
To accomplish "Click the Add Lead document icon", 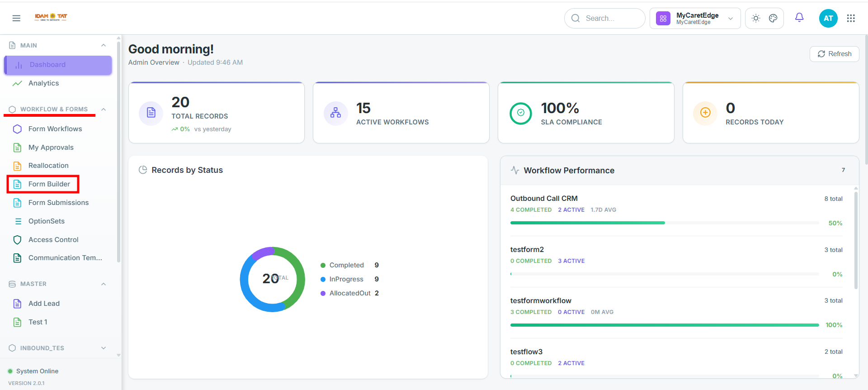I will (x=17, y=304).
